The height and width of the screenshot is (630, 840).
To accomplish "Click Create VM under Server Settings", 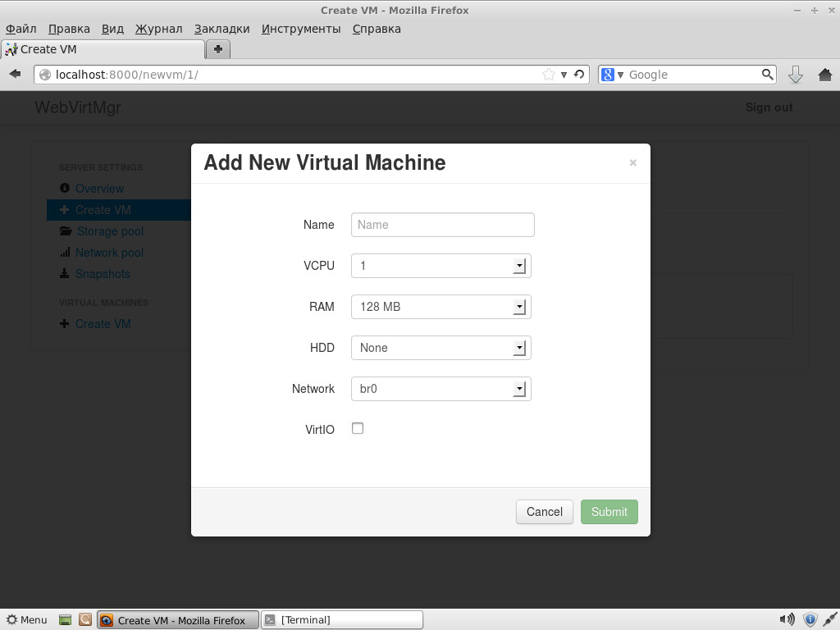I will point(103,210).
